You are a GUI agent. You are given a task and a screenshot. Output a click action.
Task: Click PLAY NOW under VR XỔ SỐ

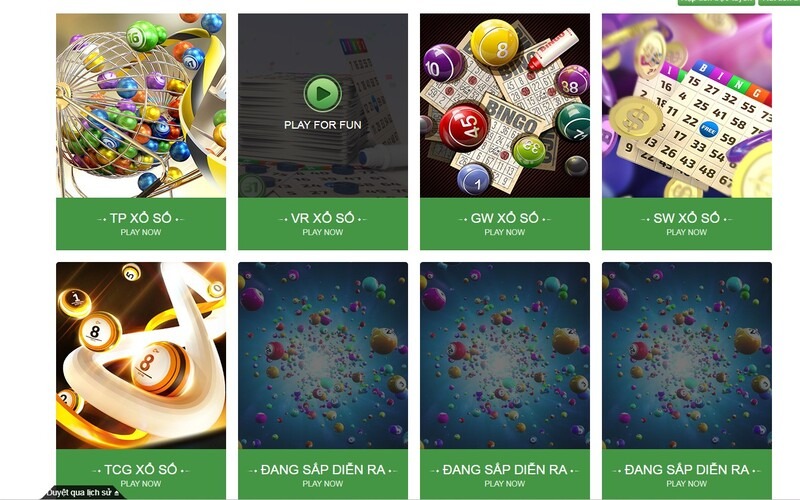tap(322, 232)
